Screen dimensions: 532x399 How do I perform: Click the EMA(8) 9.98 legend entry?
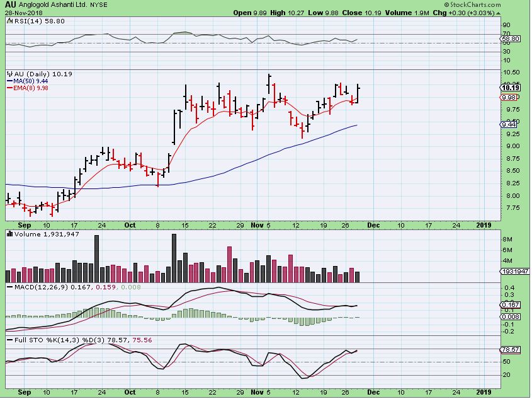[x=31, y=88]
